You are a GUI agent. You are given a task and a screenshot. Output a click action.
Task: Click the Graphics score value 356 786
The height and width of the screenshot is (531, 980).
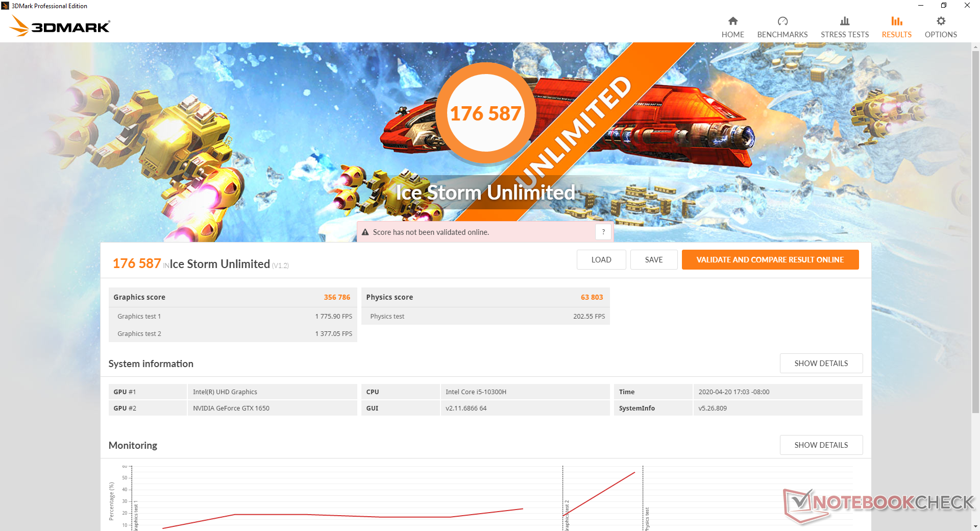(x=337, y=297)
